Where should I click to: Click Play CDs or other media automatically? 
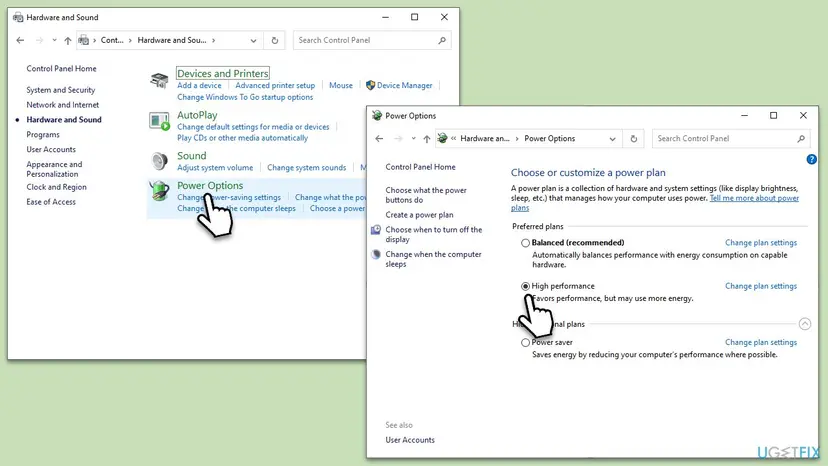coord(242,138)
